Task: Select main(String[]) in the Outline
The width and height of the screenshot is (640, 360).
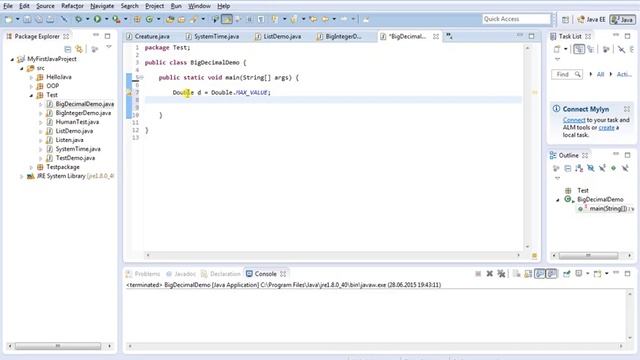Action: pyautogui.click(x=607, y=209)
